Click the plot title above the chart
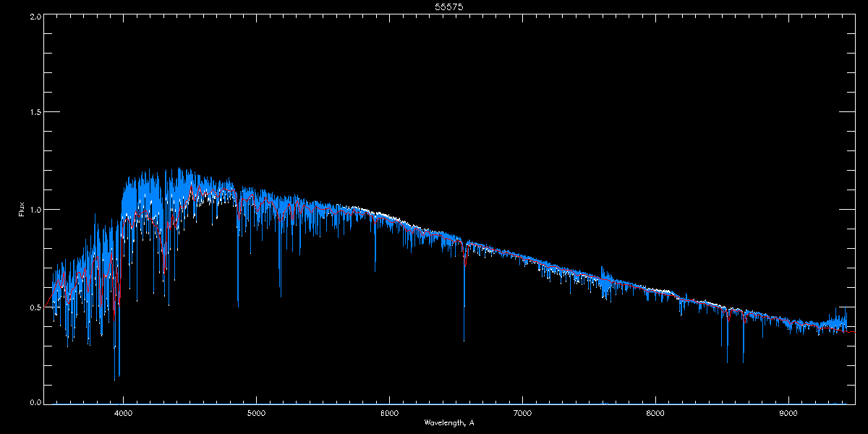The height and width of the screenshot is (434, 868). coord(449,6)
